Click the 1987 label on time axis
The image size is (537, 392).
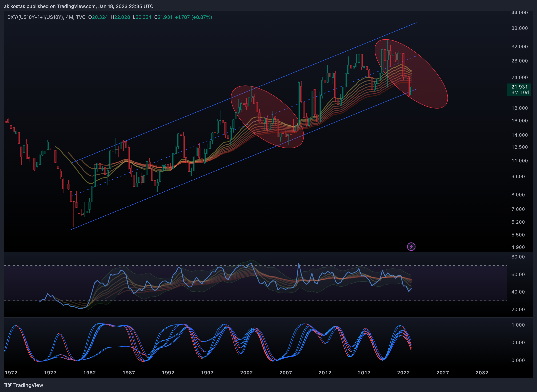(x=129, y=373)
